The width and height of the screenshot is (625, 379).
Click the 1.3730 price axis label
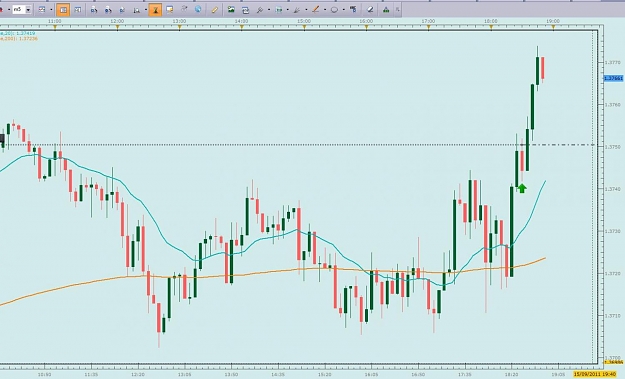(x=613, y=232)
